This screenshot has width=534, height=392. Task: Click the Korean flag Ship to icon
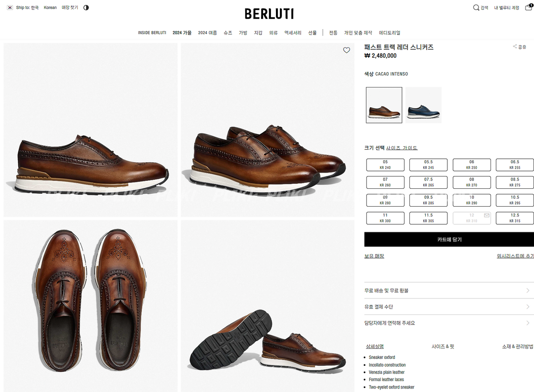10,8
